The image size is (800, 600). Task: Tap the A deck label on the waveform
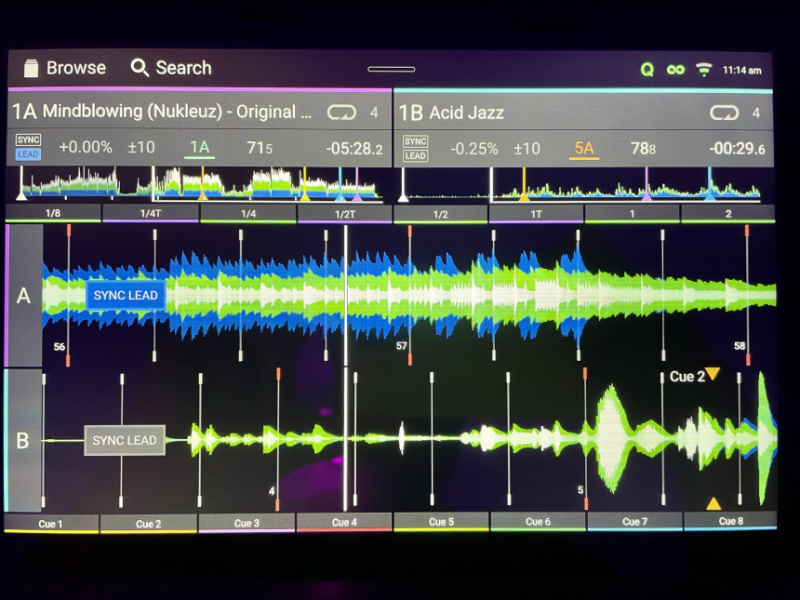click(23, 295)
